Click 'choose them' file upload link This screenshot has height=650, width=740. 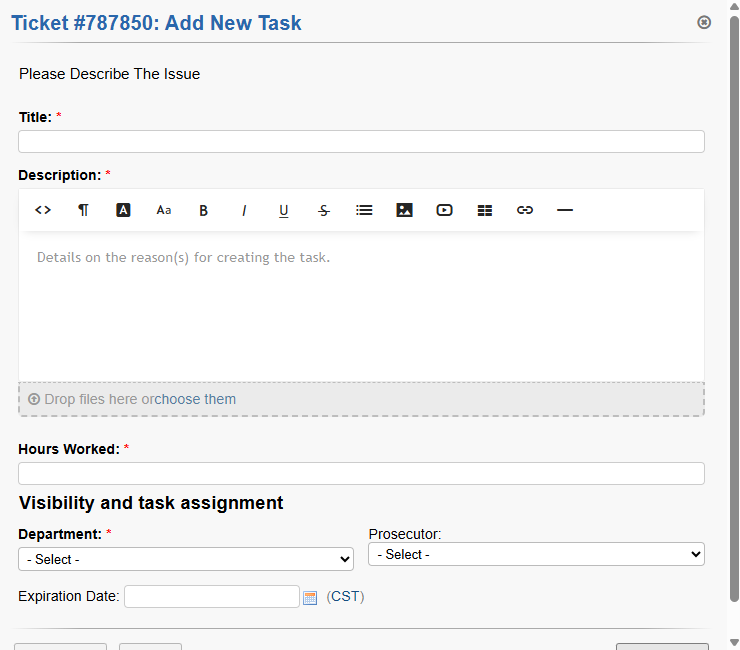pos(195,399)
